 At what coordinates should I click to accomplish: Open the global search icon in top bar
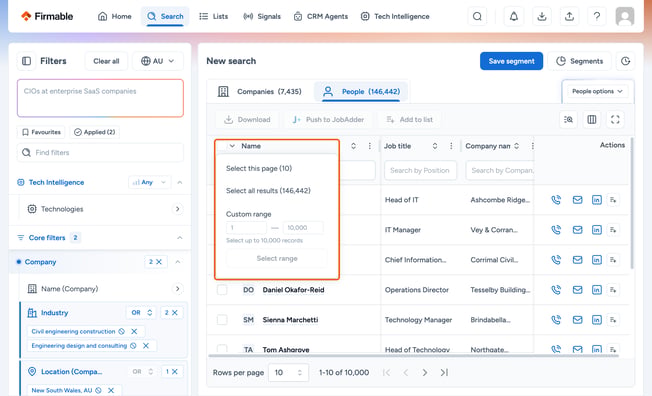point(477,16)
